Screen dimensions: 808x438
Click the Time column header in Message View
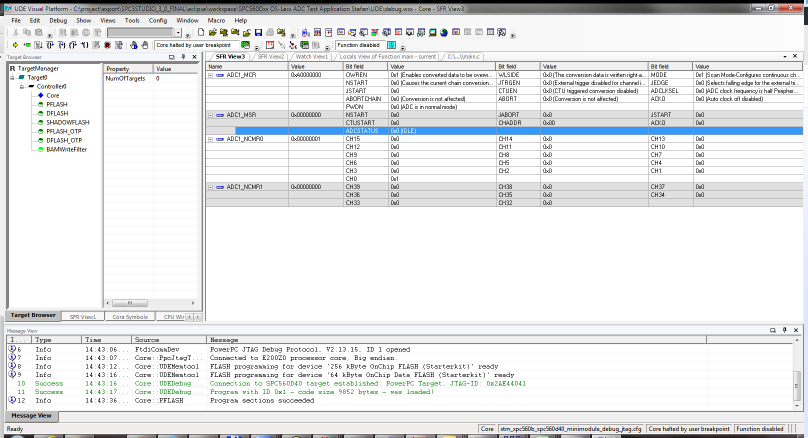[107, 340]
